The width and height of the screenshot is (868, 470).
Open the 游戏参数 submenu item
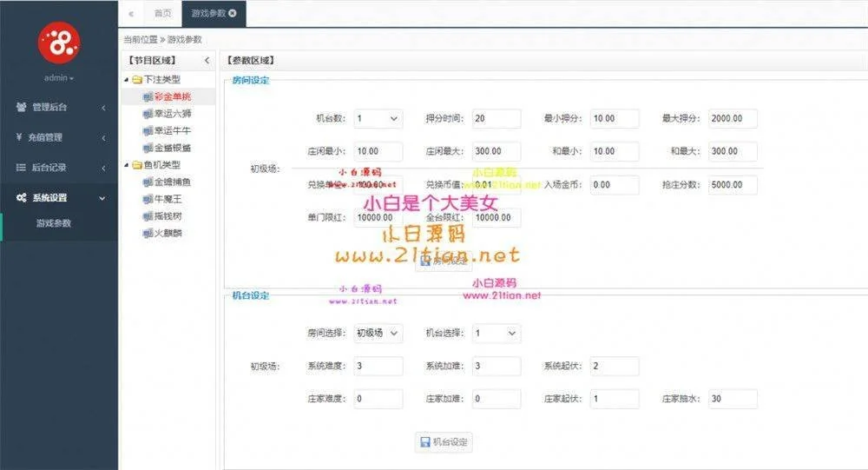[54, 223]
